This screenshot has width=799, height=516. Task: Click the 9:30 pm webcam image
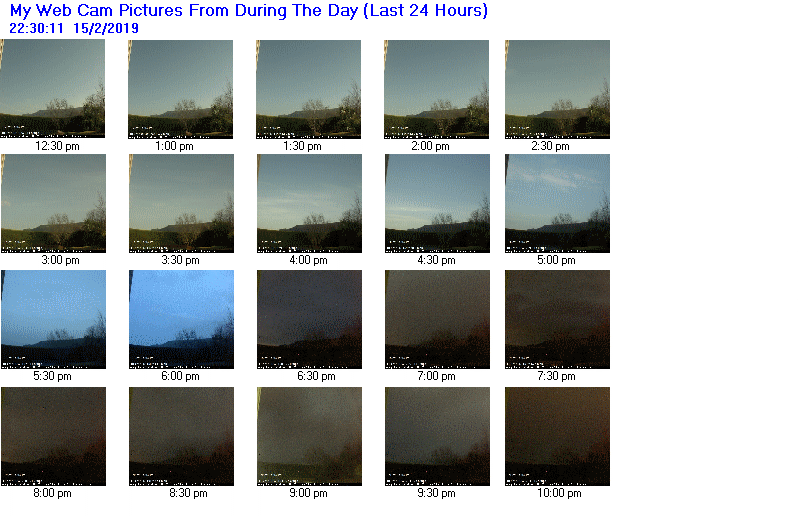coord(437,437)
